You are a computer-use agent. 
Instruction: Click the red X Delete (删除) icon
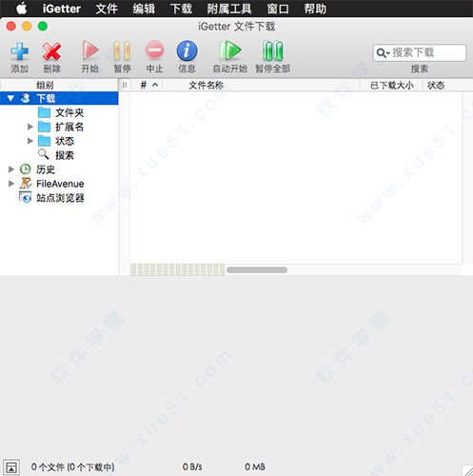51,51
